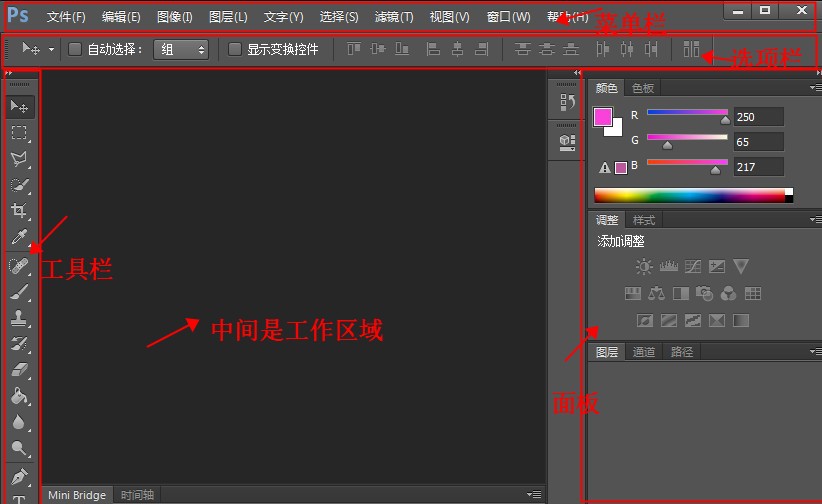This screenshot has width=822, height=504.
Task: Add a Levels adjustment
Action: tap(668, 266)
